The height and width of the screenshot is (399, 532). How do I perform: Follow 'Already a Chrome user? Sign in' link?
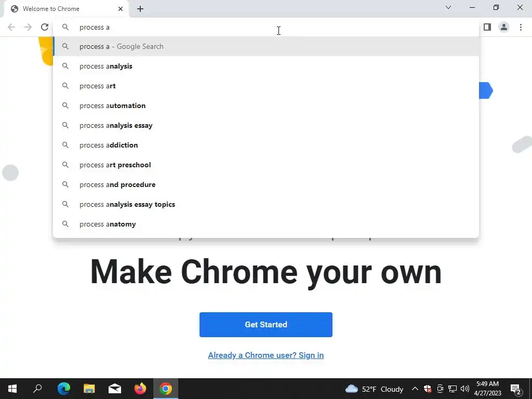pyautogui.click(x=266, y=355)
